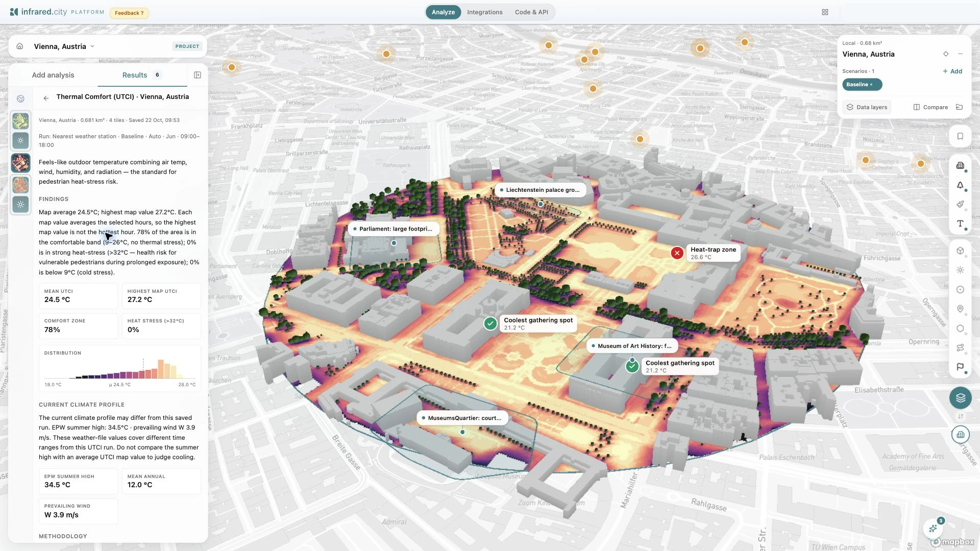Image resolution: width=980 pixels, height=551 pixels.
Task: Minimize the Vienna, Austria scenario card
Action: pos(960,54)
